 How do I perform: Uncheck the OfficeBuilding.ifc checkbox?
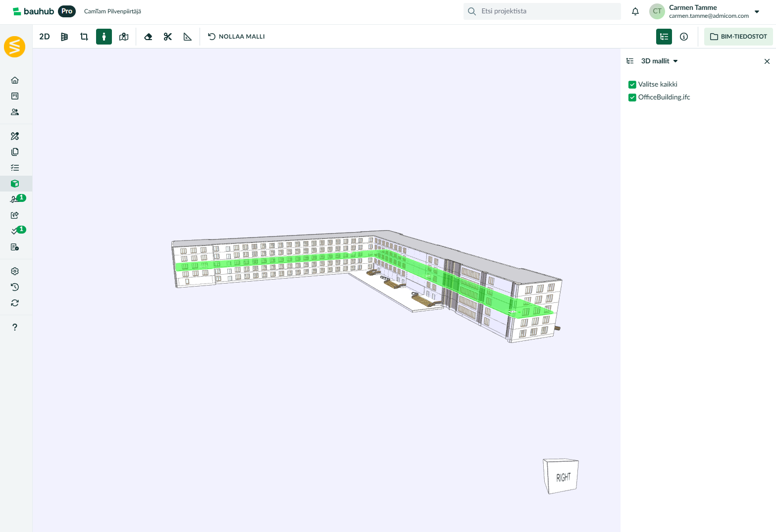pos(632,97)
